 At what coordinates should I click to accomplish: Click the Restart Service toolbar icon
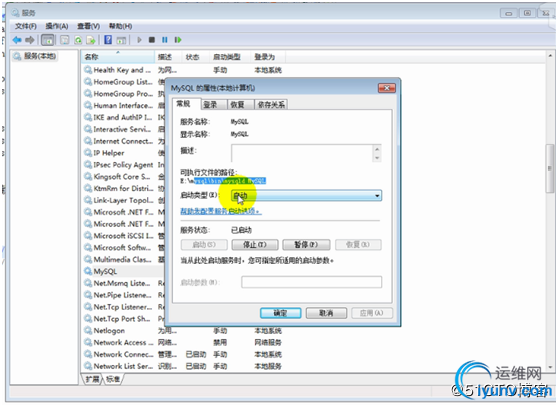pyautogui.click(x=178, y=40)
